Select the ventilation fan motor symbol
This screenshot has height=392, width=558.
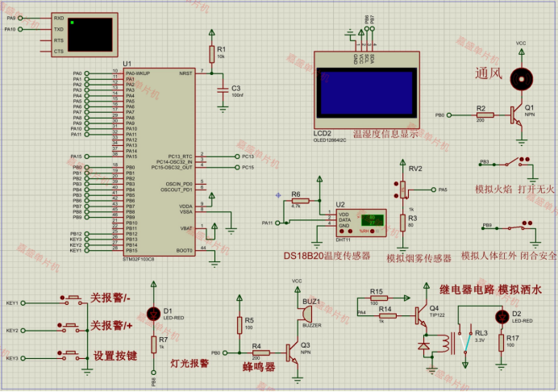(x=522, y=79)
